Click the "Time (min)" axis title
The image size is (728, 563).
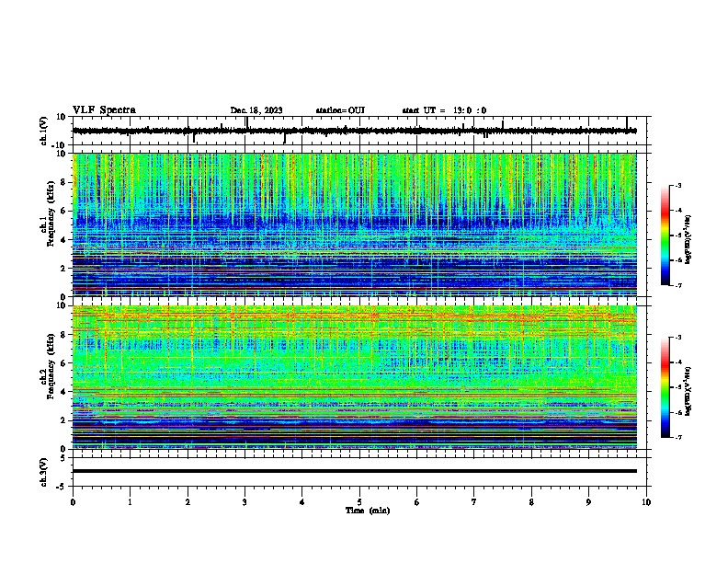tap(368, 511)
